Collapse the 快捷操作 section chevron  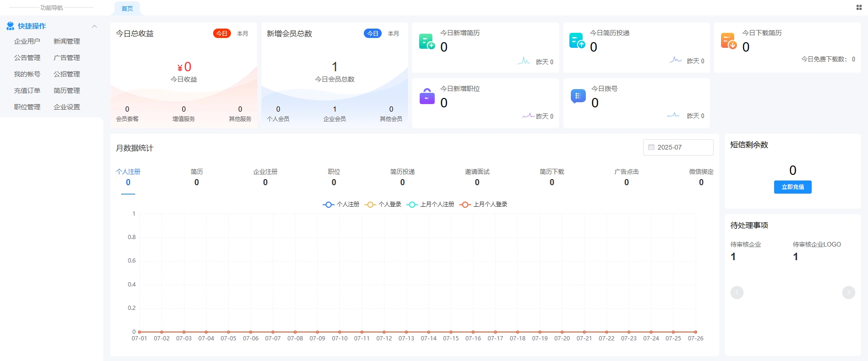tap(94, 26)
